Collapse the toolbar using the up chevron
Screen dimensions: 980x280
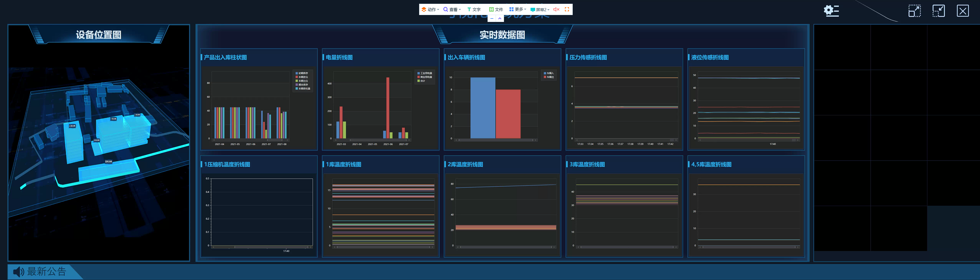pos(499,18)
